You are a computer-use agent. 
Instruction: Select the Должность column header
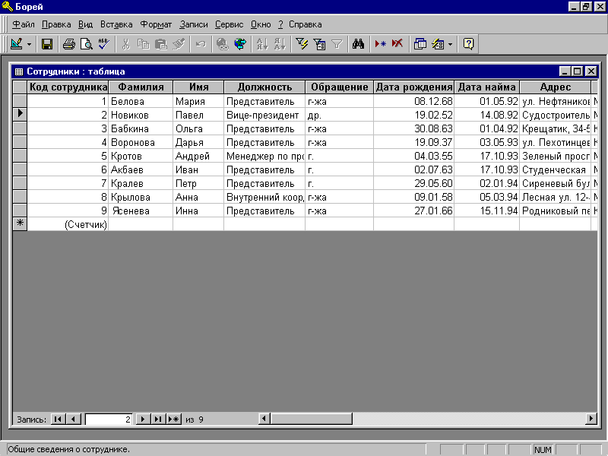(x=264, y=87)
